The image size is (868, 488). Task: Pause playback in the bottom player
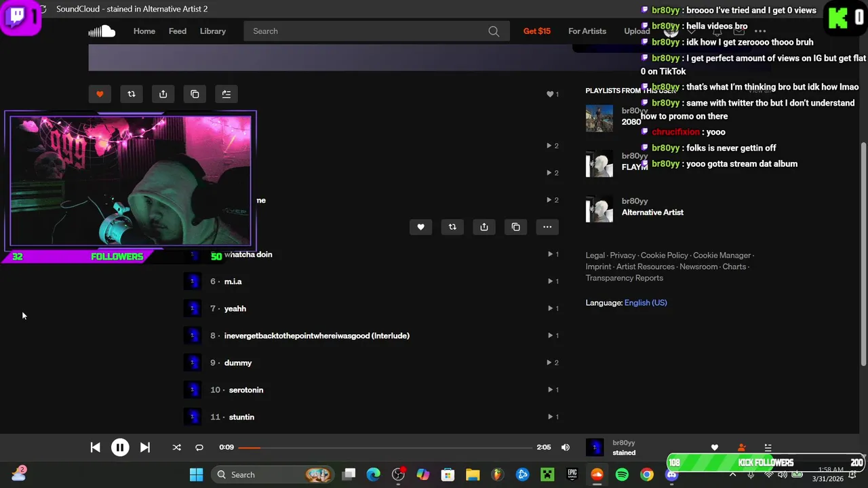click(x=120, y=447)
